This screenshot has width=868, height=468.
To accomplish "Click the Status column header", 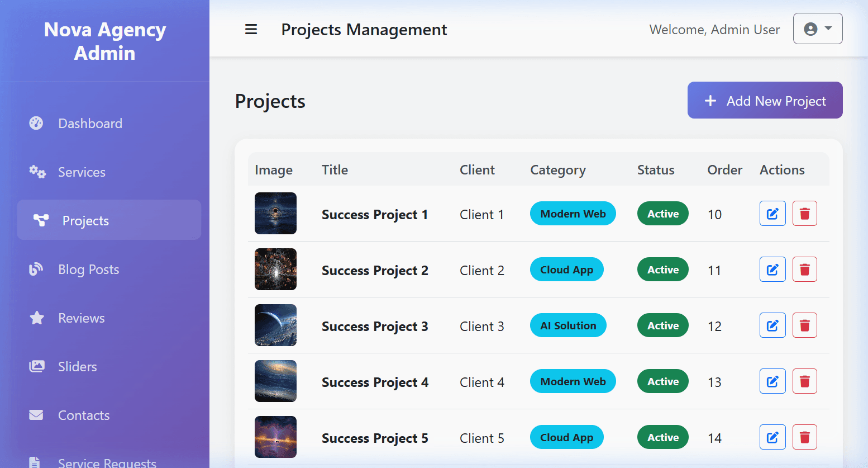I will point(656,170).
